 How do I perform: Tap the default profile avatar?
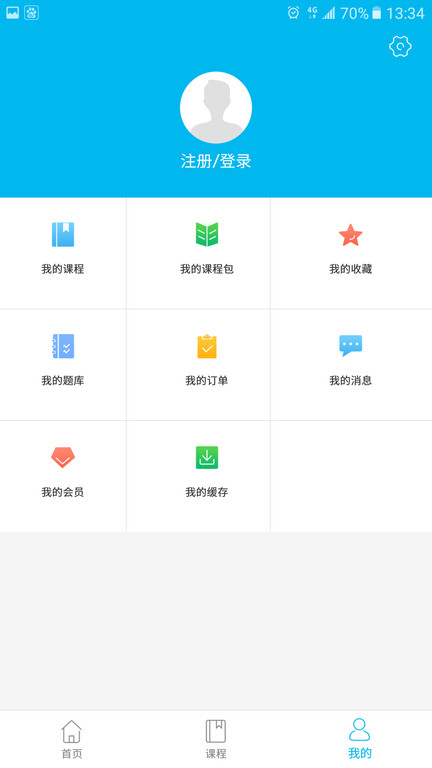point(216,108)
